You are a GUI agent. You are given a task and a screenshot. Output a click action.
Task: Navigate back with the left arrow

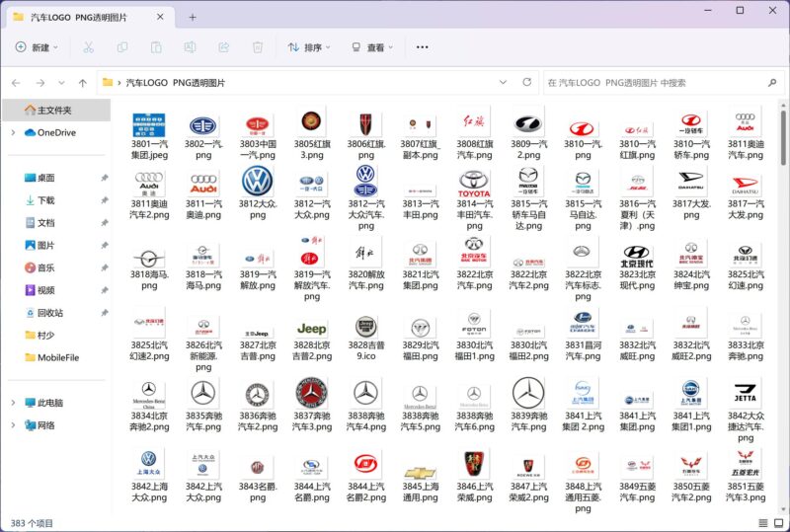[x=16, y=83]
